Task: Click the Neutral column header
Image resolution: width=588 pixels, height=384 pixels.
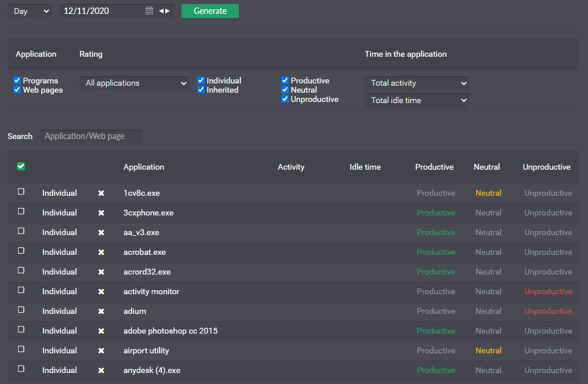Action: coord(487,167)
